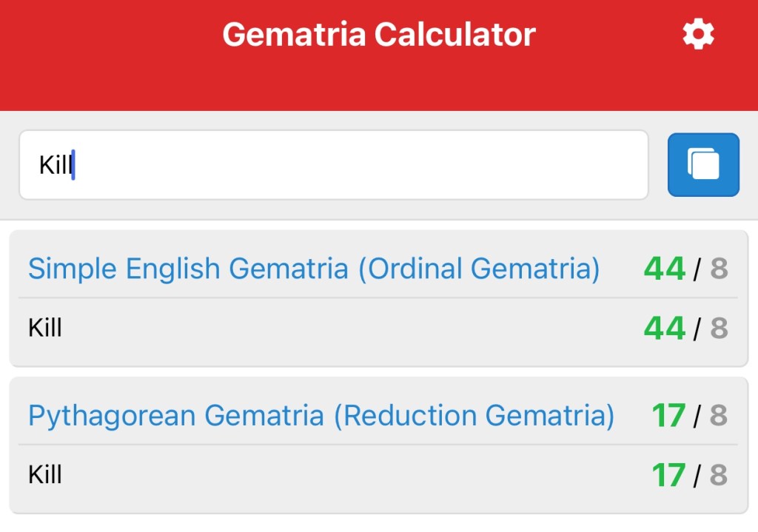Click gray 8 in Simple English heading row
This screenshot has width=758, height=532.
[719, 269]
